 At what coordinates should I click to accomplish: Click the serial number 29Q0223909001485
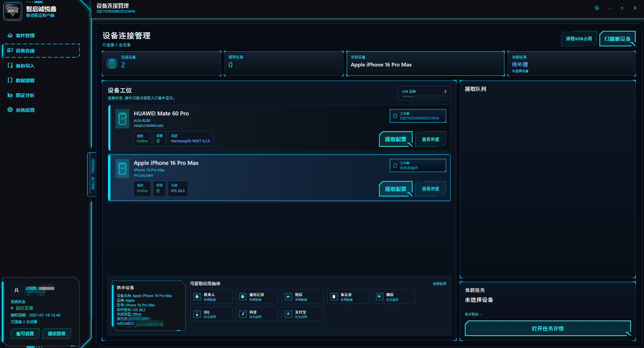149,126
